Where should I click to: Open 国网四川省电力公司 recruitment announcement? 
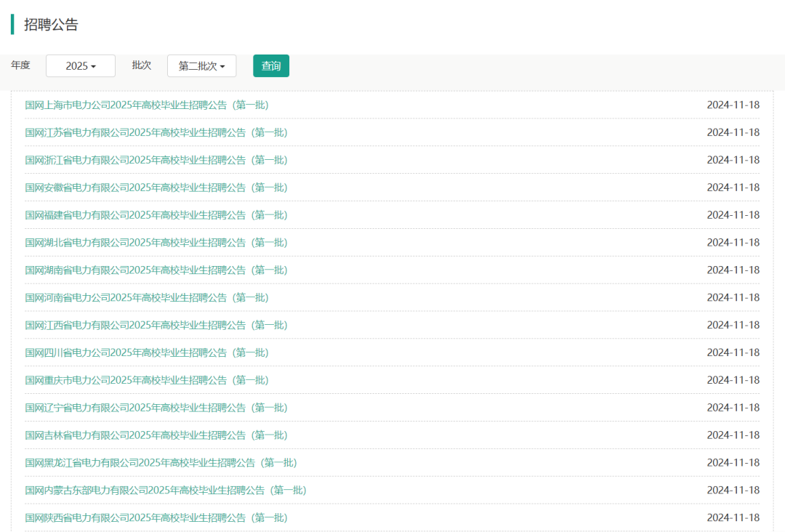click(x=147, y=352)
